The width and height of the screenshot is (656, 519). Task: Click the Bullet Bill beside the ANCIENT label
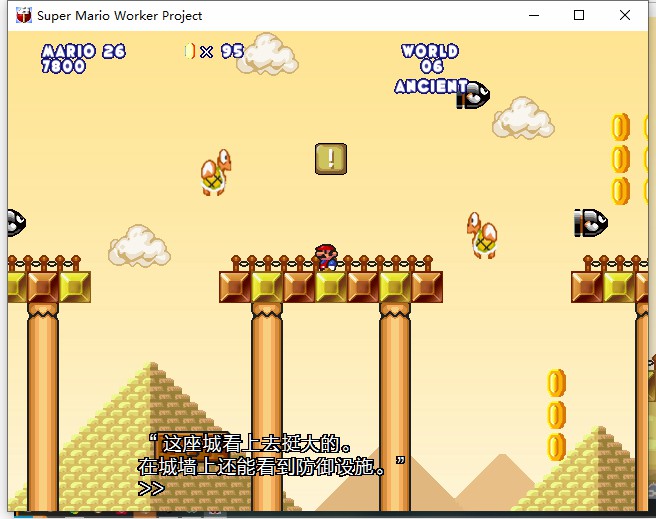coord(473,95)
